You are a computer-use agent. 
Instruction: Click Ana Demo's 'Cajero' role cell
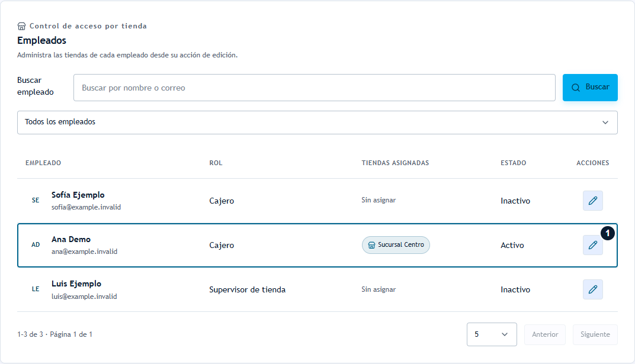pos(222,246)
